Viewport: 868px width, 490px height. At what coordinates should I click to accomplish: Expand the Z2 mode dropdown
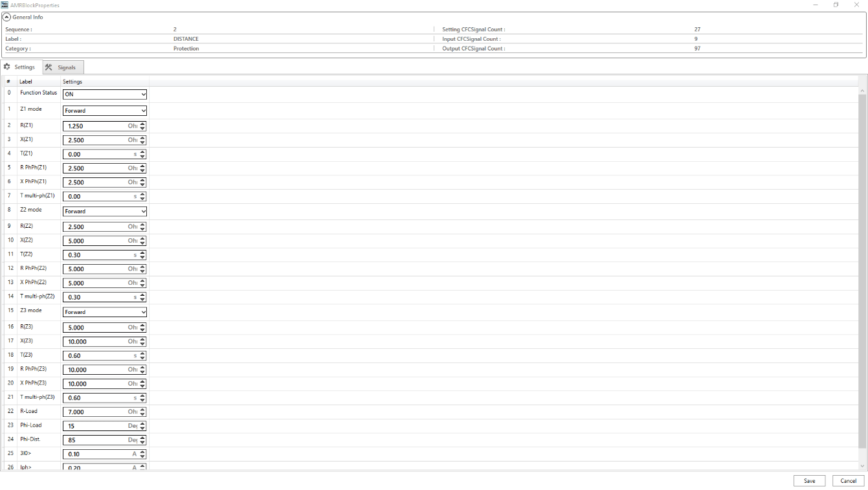[105, 212]
